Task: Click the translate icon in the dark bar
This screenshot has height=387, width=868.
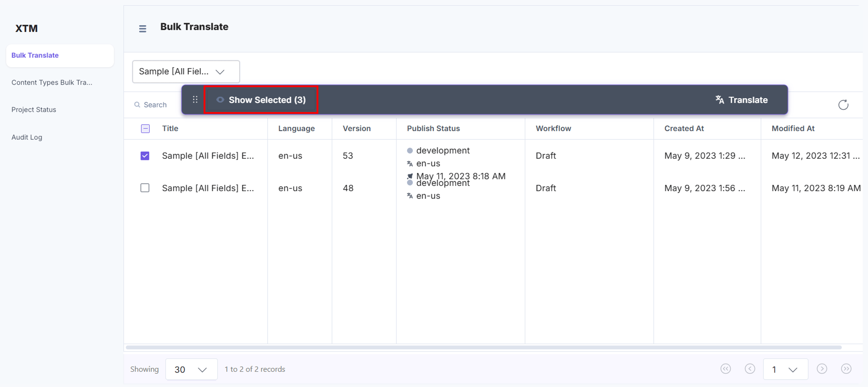Action: click(720, 100)
